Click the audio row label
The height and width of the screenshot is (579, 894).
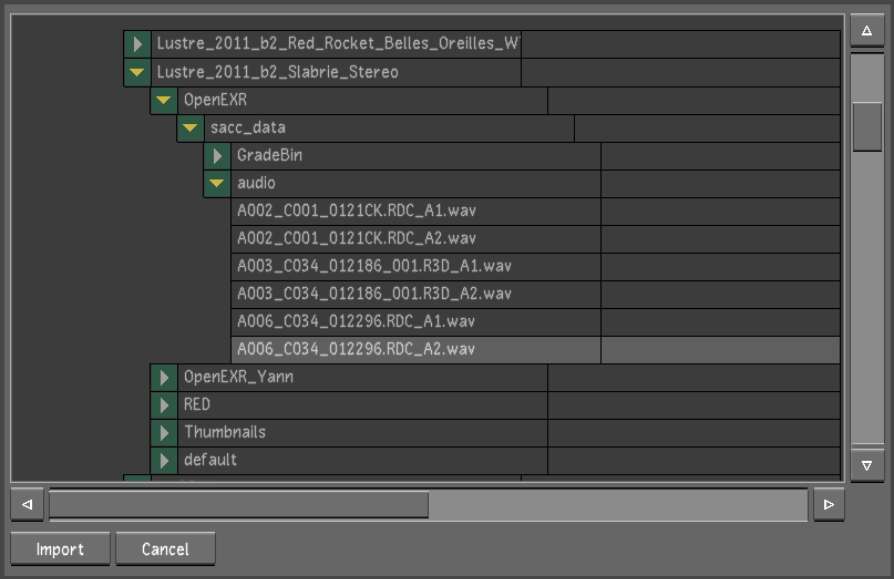(256, 184)
